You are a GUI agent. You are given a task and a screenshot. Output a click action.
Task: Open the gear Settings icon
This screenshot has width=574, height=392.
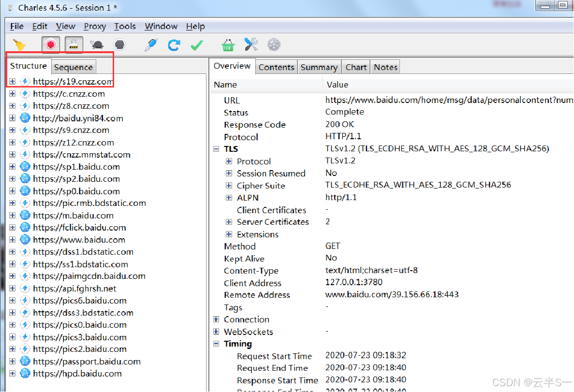tap(274, 44)
